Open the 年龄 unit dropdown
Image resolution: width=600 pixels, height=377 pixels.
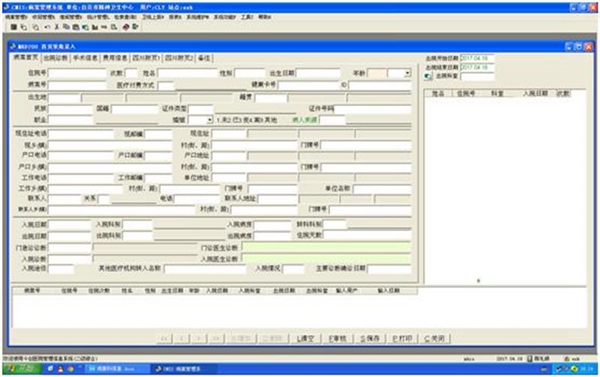(x=408, y=73)
